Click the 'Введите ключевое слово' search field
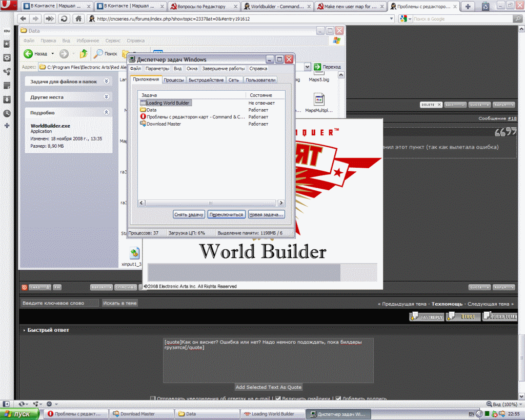525x420 pixels. click(59, 303)
